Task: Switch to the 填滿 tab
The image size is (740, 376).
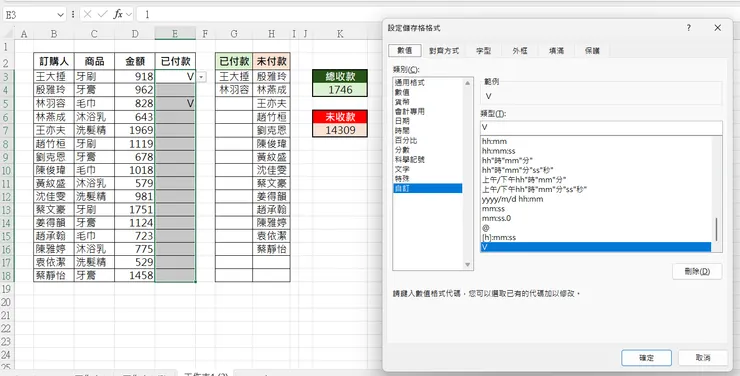Action: click(556, 50)
